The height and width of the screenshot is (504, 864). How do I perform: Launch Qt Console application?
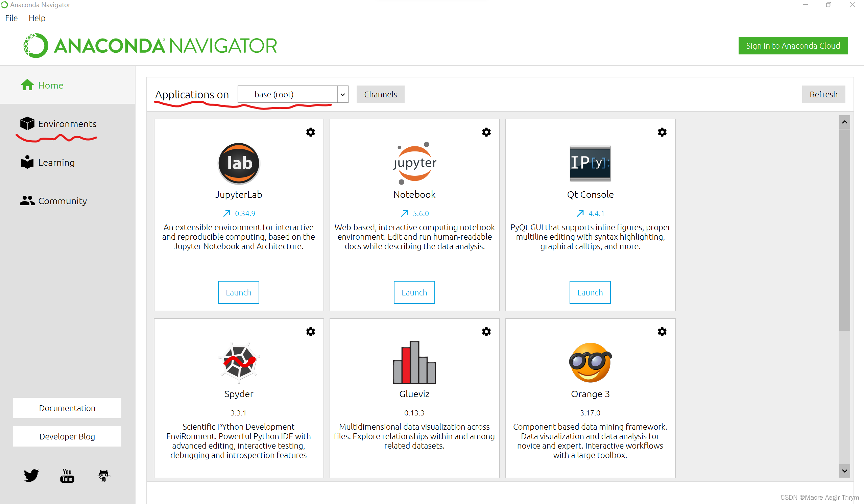point(589,292)
